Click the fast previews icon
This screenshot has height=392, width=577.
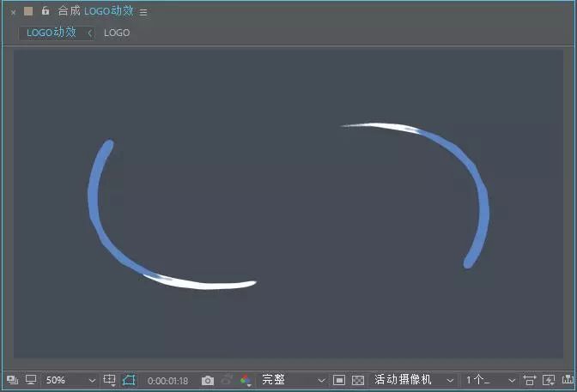pyautogui.click(x=549, y=380)
